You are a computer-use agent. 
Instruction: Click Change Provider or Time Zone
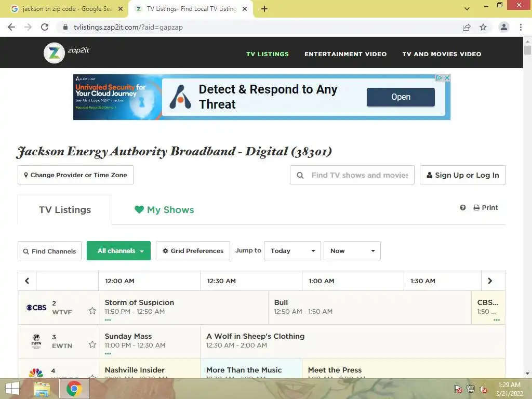pos(75,175)
